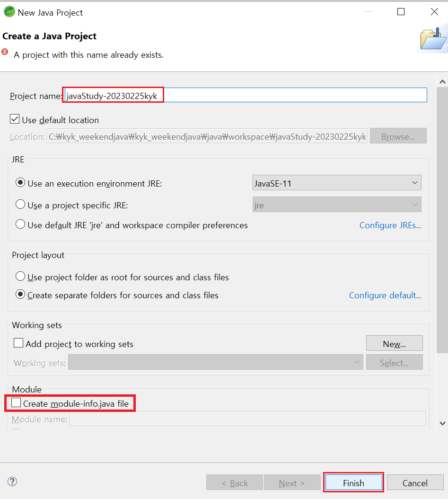Click the 'Create a Java Project' heading
The width and height of the screenshot is (448, 499).
[x=49, y=36]
